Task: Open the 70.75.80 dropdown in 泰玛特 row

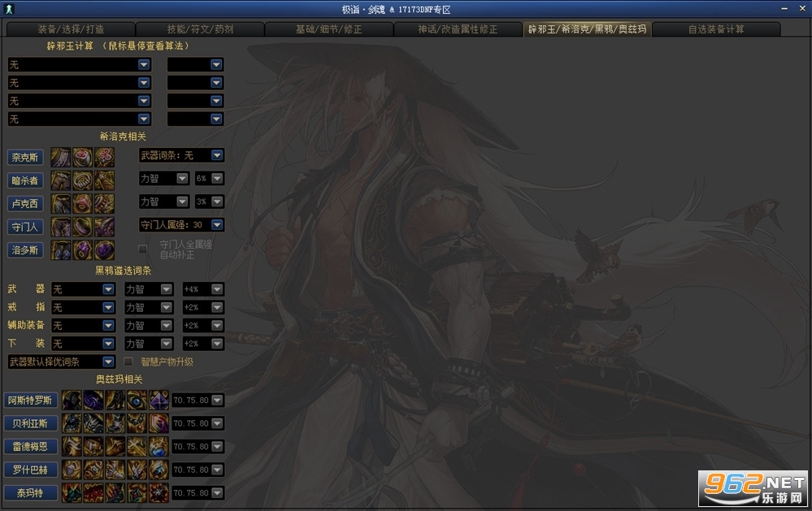Action: pyautogui.click(x=198, y=493)
